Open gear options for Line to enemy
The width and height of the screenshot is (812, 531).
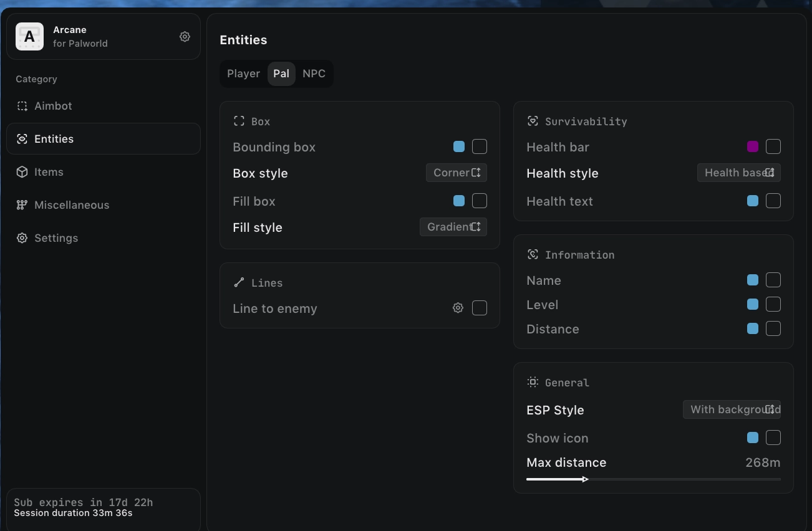coord(458,308)
